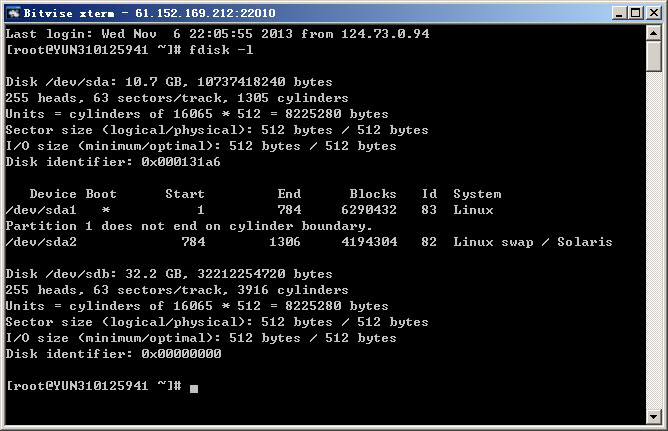Click Id value '83'
Screen dimensions: 668x431
pos(429,210)
